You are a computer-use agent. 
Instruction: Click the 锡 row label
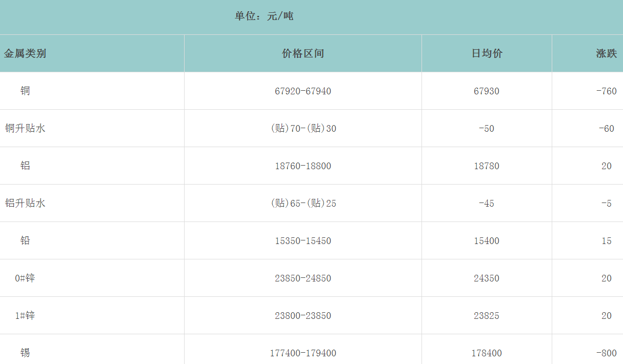[x=25, y=353]
